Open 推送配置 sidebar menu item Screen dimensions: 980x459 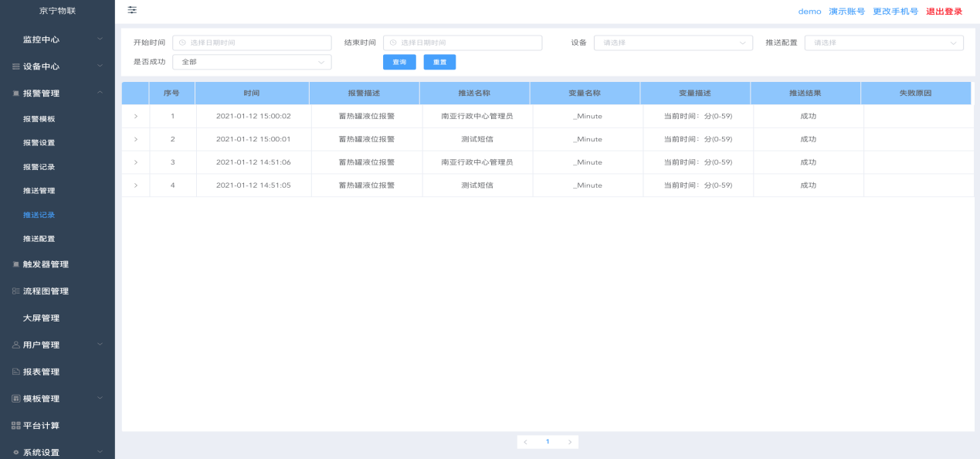pos(39,239)
